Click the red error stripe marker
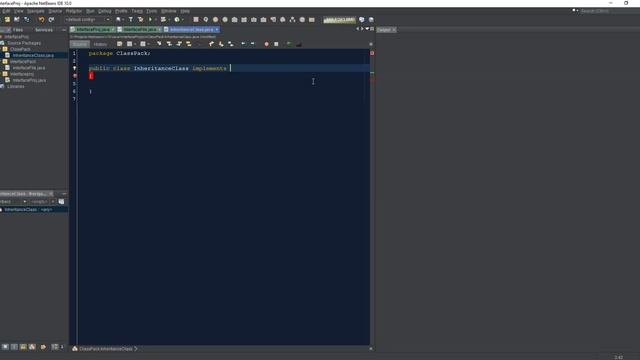Screen dimensions: 640x360 click(x=372, y=80)
